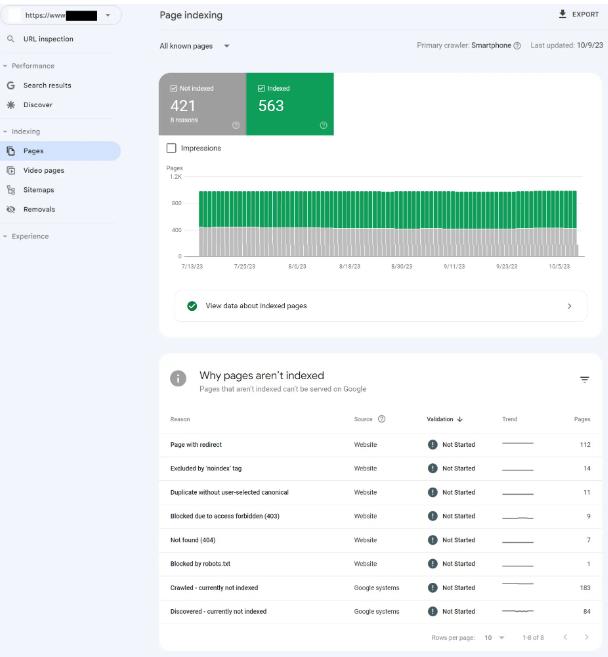Click the Removals eye-slash icon
608x657 pixels.
pos(11,209)
